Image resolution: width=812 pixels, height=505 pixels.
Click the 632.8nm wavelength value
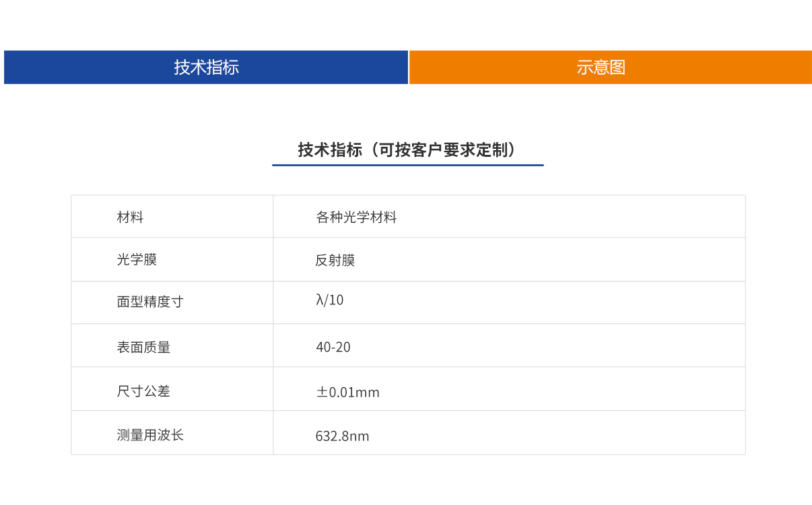[342, 436]
